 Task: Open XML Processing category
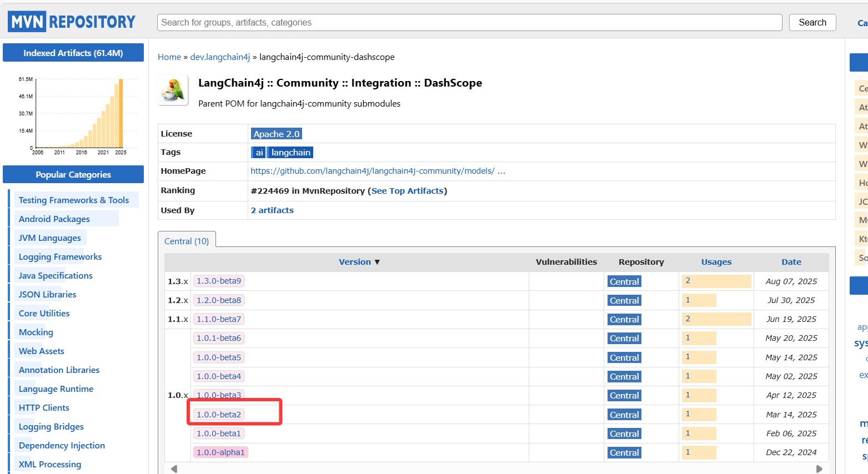[x=50, y=464]
